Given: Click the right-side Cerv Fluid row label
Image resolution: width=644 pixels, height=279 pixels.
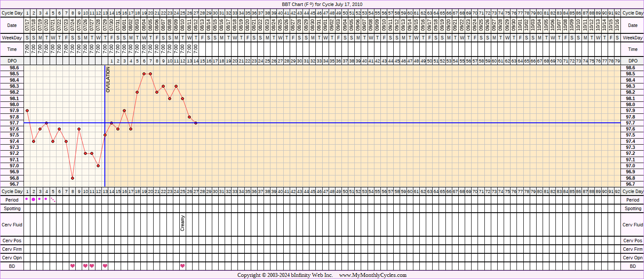Looking at the screenshot, I should (632, 225).
